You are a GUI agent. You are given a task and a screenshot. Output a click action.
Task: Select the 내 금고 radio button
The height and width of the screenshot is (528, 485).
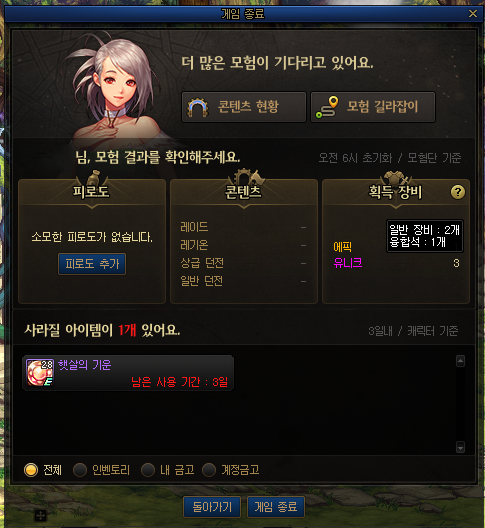(148, 470)
